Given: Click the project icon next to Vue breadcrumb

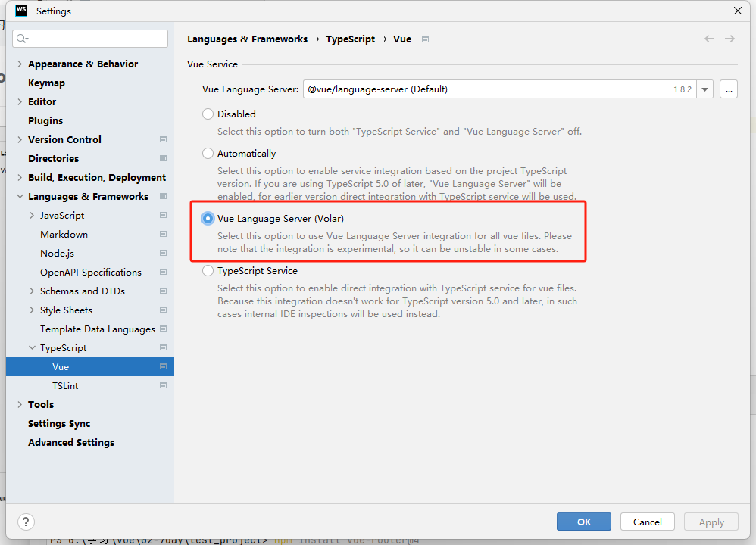Looking at the screenshot, I should click(425, 39).
